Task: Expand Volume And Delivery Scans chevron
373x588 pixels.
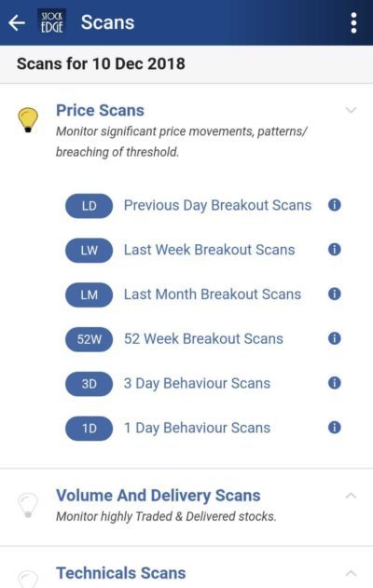Action: pos(351,496)
